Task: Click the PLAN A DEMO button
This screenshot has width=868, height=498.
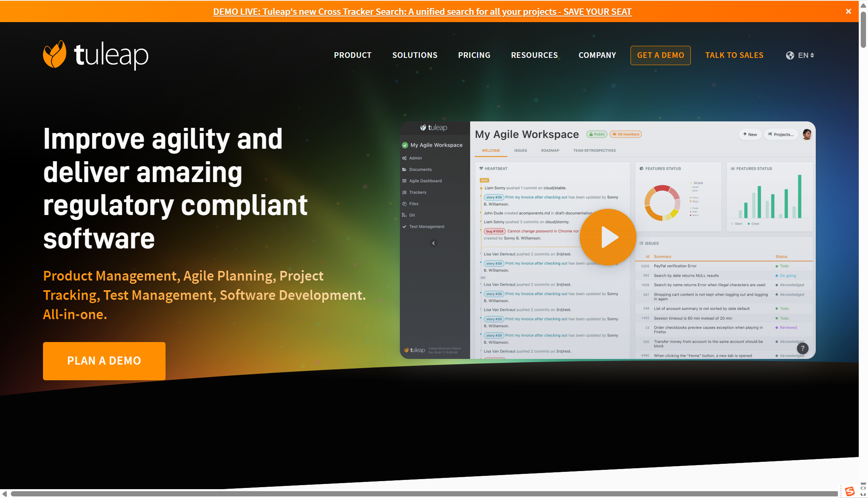Action: (x=104, y=361)
